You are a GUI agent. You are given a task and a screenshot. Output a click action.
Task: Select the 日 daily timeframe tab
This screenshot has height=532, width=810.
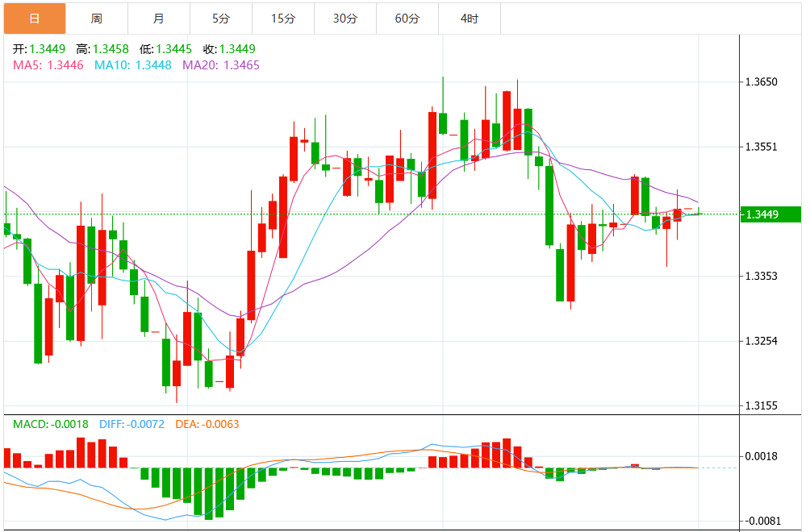pos(35,19)
